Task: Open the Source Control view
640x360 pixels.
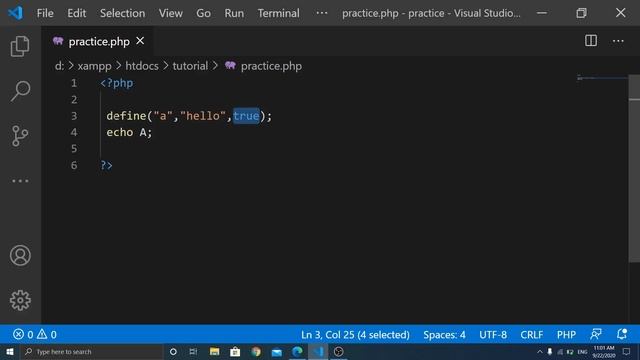Action: [x=20, y=136]
